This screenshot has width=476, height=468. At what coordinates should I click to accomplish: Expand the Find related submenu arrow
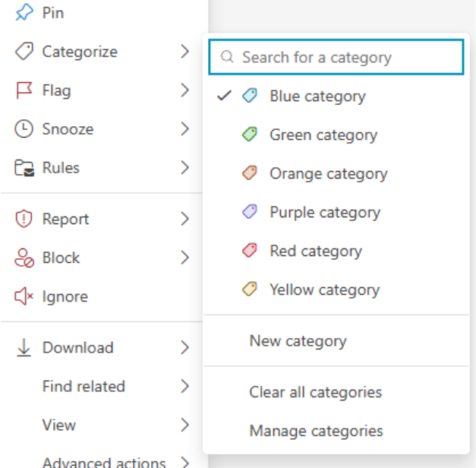(185, 386)
